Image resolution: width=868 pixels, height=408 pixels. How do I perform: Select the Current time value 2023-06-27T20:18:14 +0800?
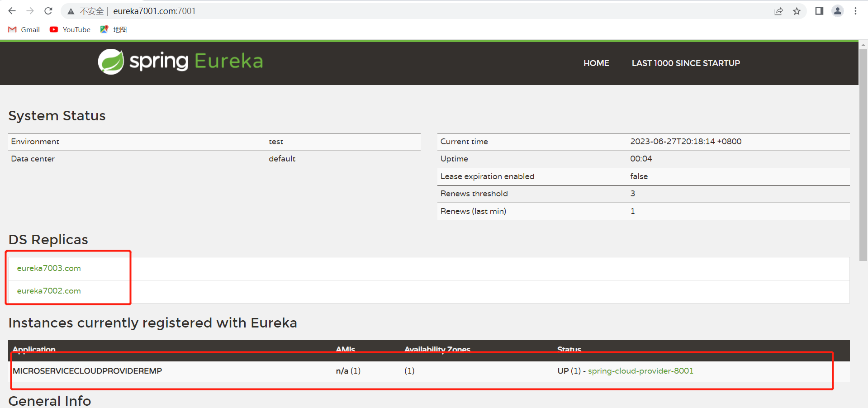point(686,142)
